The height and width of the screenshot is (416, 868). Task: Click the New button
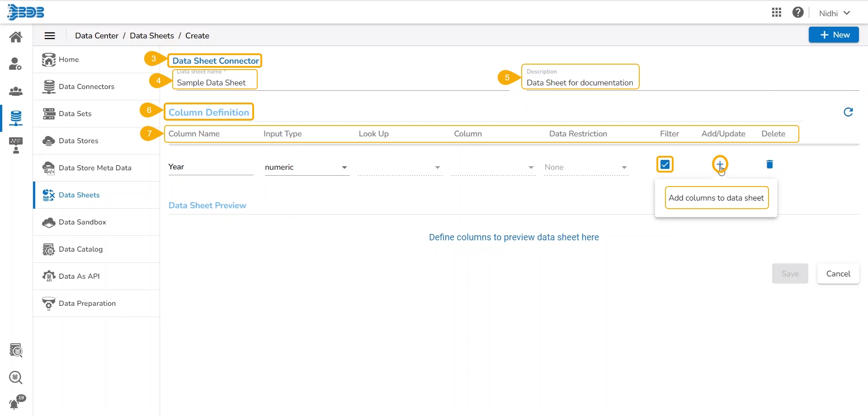(x=833, y=35)
